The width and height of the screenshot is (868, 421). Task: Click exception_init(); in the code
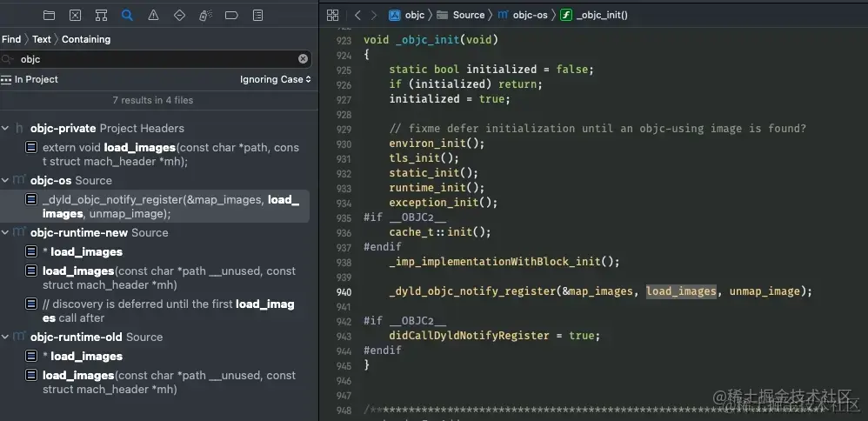point(444,203)
